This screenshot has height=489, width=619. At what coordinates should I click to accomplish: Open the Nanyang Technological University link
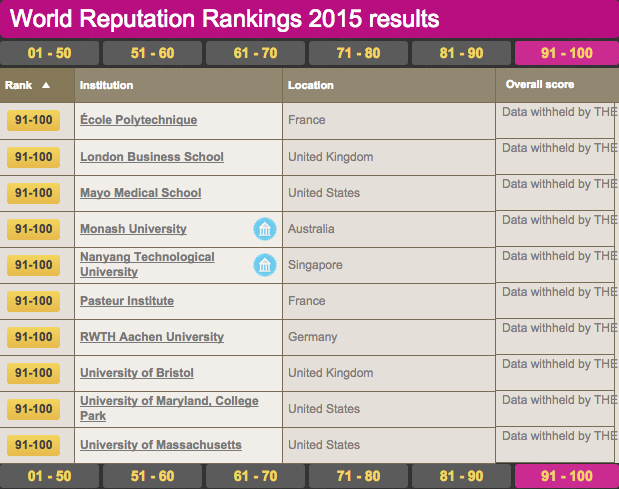147,264
